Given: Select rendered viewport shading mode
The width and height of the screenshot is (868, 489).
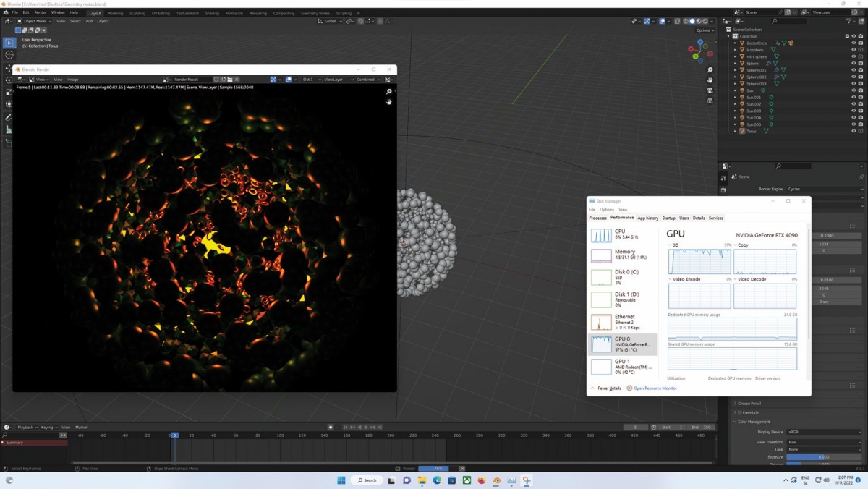Looking at the screenshot, I should coord(705,21).
